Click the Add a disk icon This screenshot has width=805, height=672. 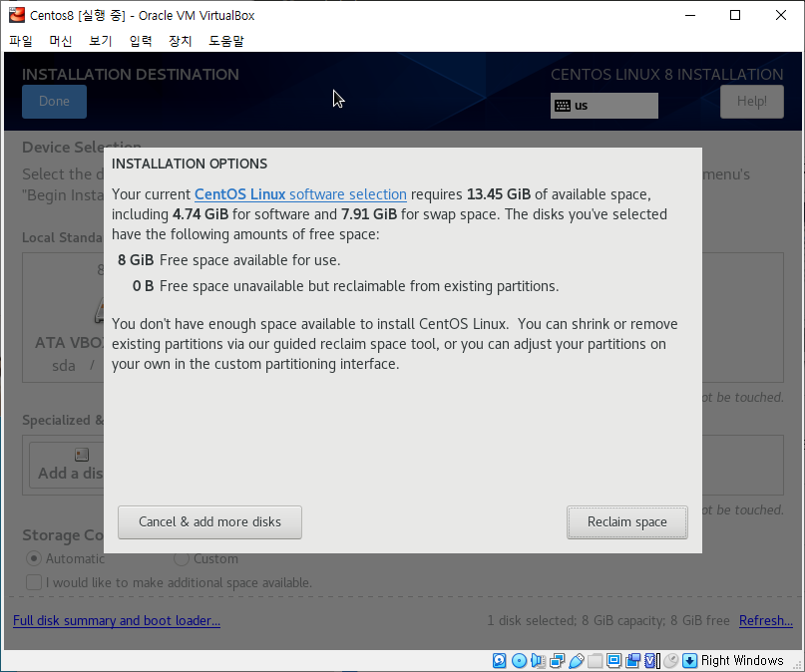click(82, 455)
